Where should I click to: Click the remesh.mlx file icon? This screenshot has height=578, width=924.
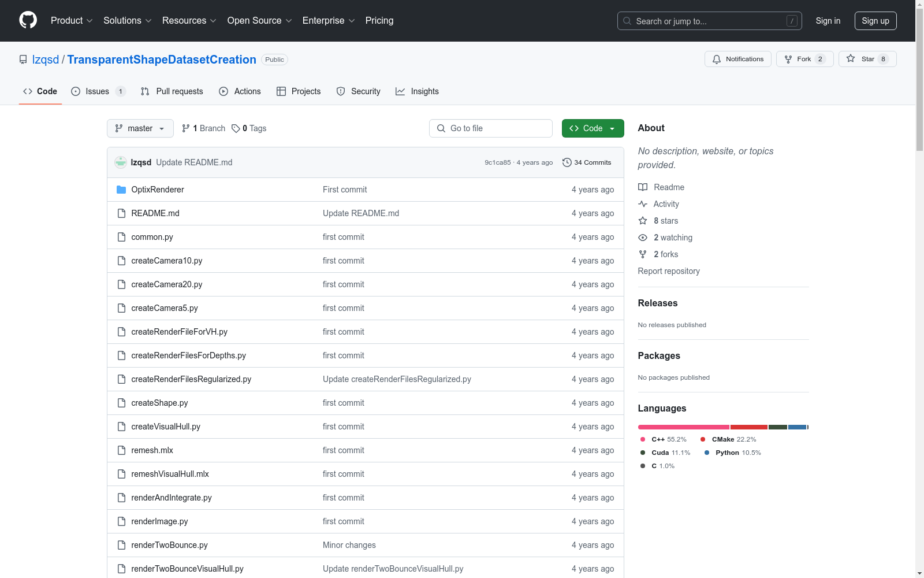[121, 450]
